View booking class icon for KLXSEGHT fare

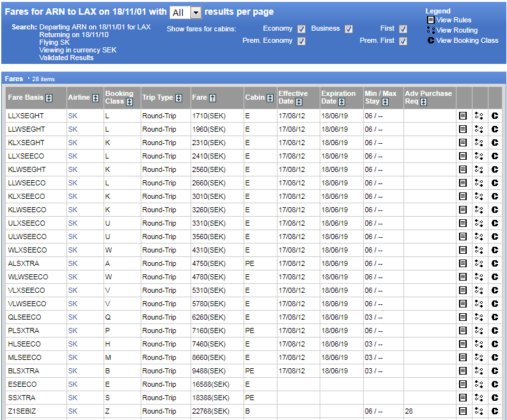[x=494, y=143]
